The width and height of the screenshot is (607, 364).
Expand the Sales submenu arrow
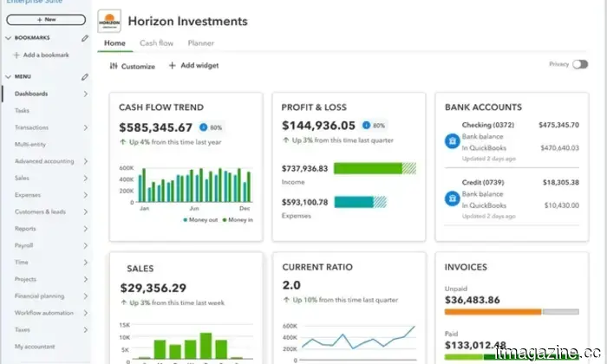pos(84,178)
